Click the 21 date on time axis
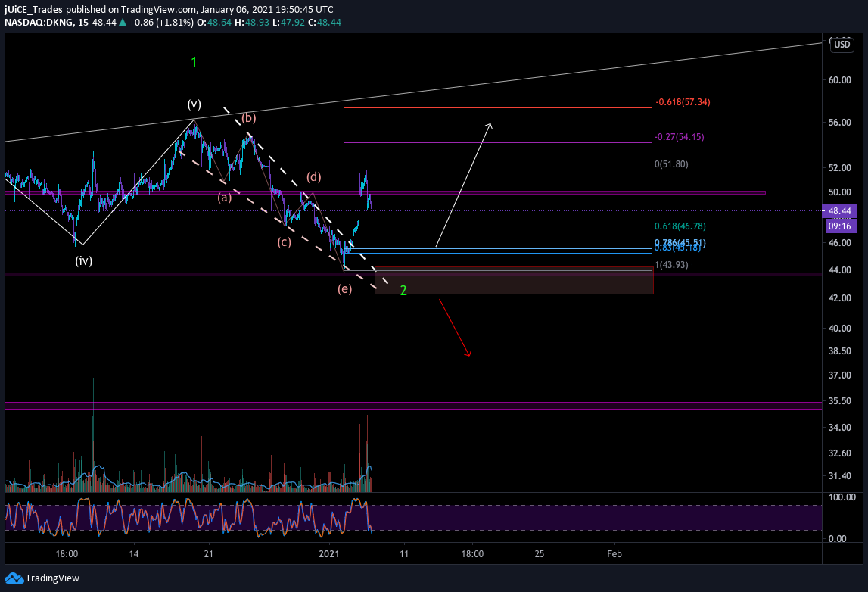The width and height of the screenshot is (868, 592). coord(208,554)
